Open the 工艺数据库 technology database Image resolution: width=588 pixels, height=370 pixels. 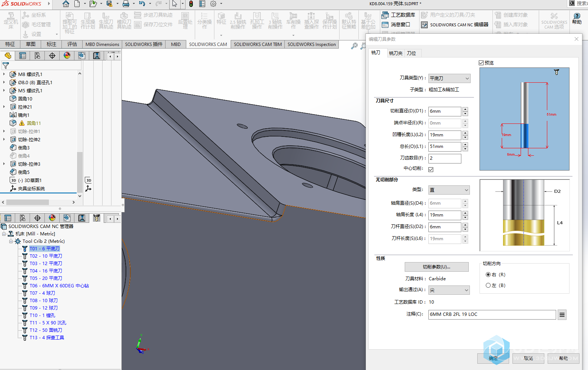click(x=398, y=15)
